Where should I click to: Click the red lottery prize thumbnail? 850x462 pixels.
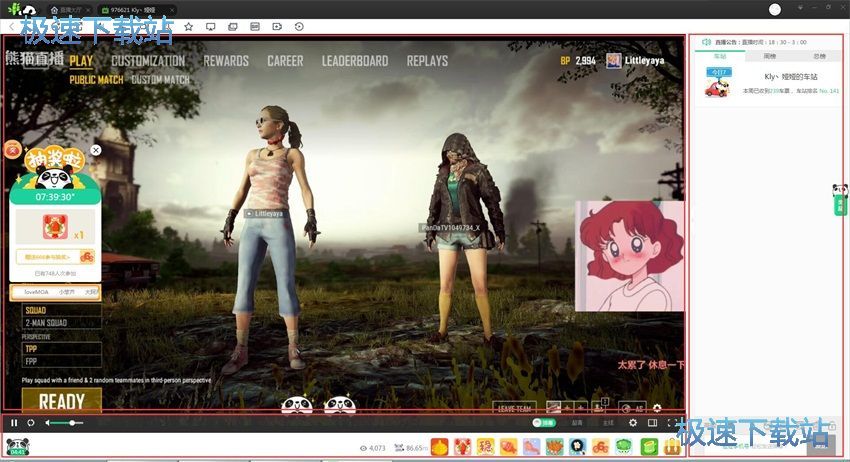click(x=55, y=226)
